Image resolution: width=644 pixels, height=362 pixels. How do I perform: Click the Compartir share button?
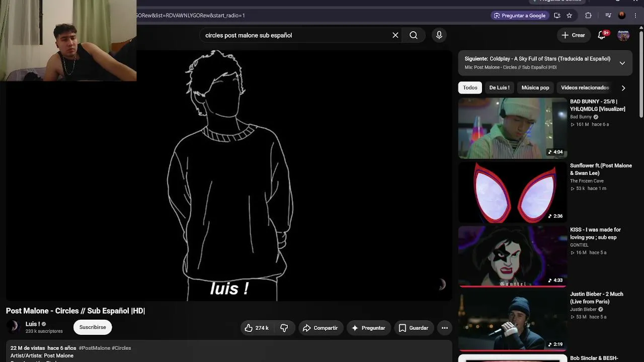320,328
